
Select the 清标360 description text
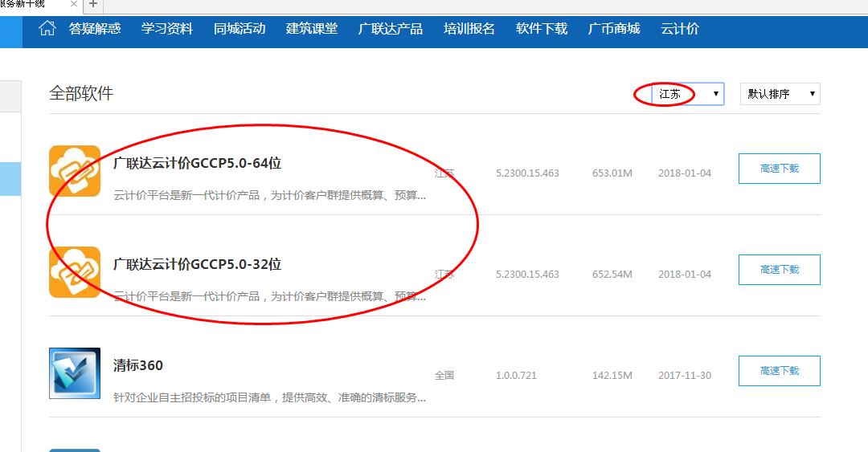tap(269, 397)
